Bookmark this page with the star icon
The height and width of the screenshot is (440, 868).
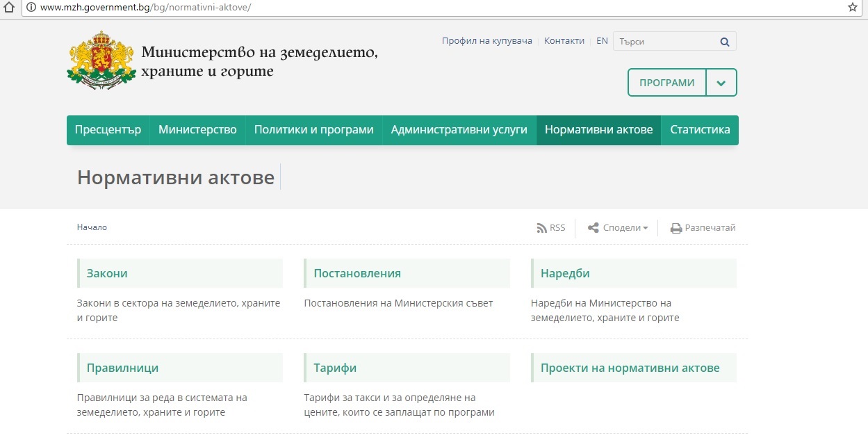[853, 8]
